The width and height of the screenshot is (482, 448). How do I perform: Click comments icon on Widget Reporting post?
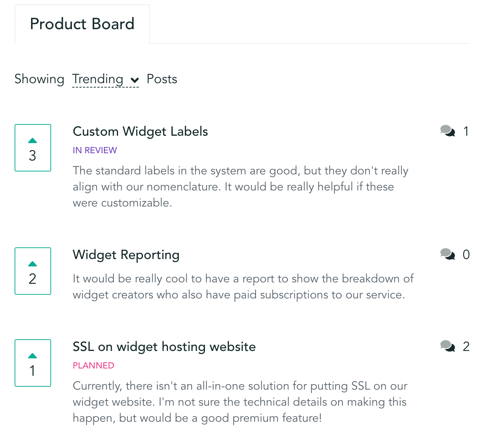(x=447, y=254)
